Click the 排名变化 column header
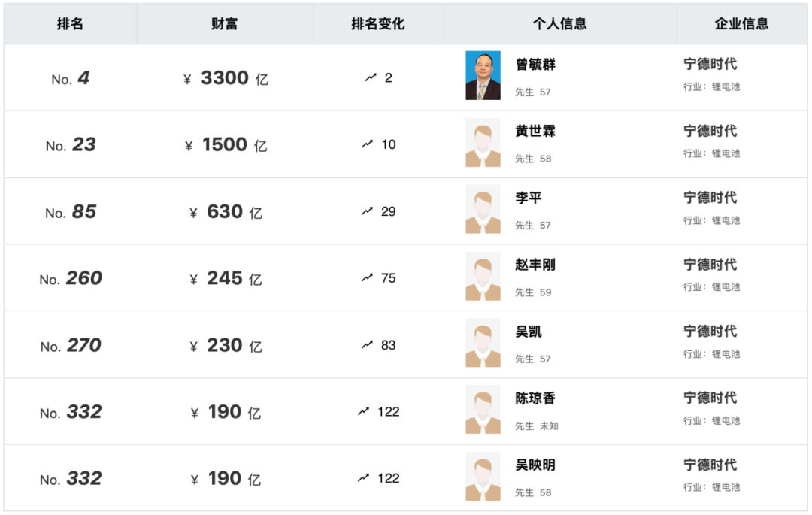Image resolution: width=812 pixels, height=515 pixels. click(x=377, y=24)
